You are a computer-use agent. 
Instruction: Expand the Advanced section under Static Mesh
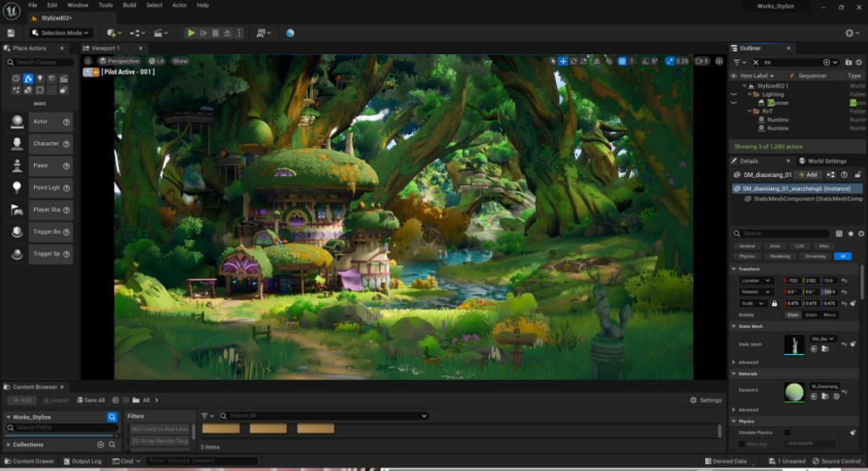[x=734, y=362]
